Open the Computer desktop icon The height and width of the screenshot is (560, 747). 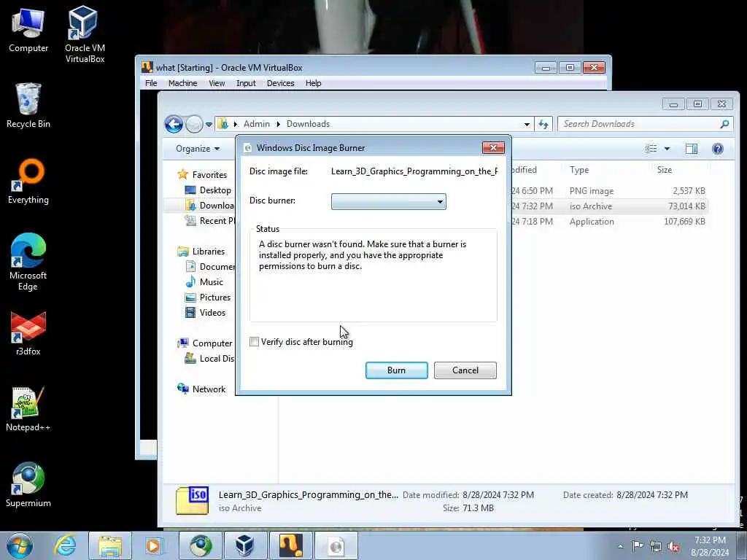[28, 31]
